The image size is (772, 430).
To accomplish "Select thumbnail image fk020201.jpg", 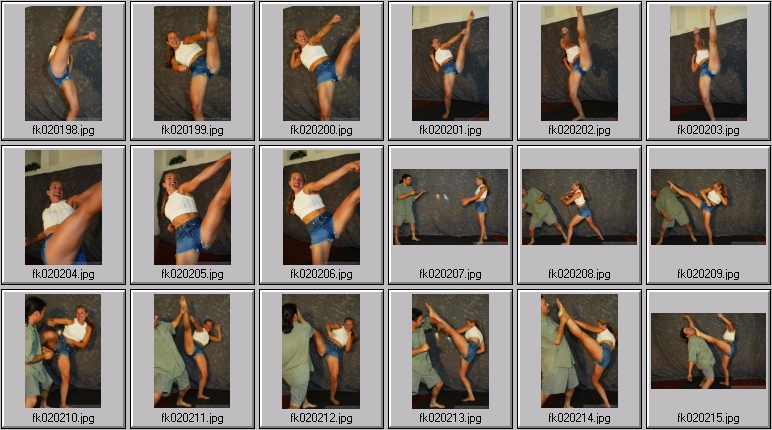I will click(x=450, y=64).
